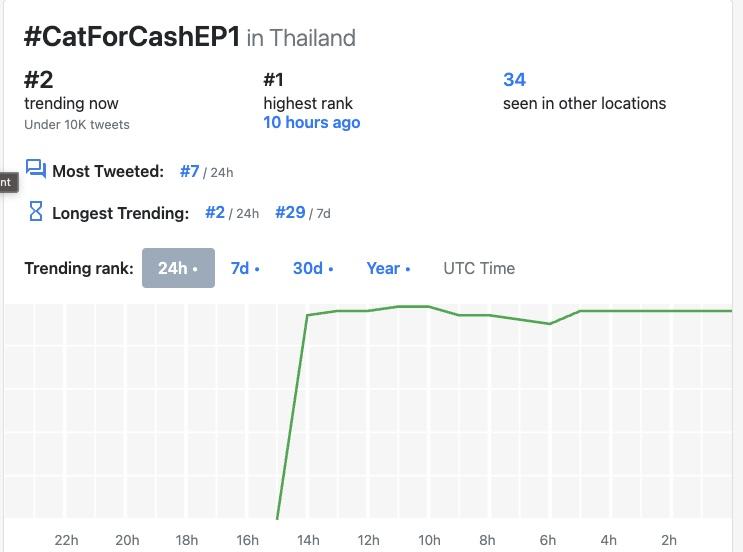Select the 24h trending rank tab
Screen dimensions: 743x552
coord(178,268)
